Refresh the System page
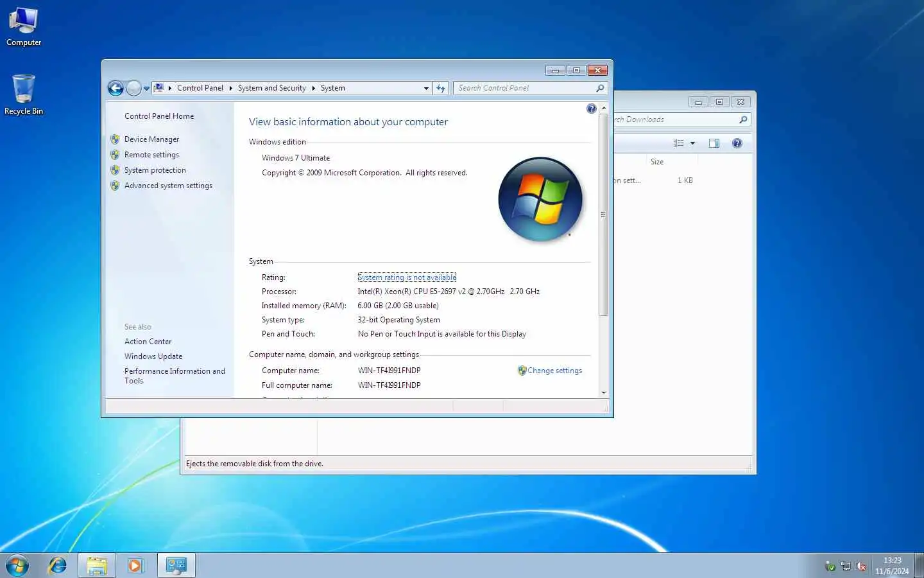The image size is (924, 578). 441,88
